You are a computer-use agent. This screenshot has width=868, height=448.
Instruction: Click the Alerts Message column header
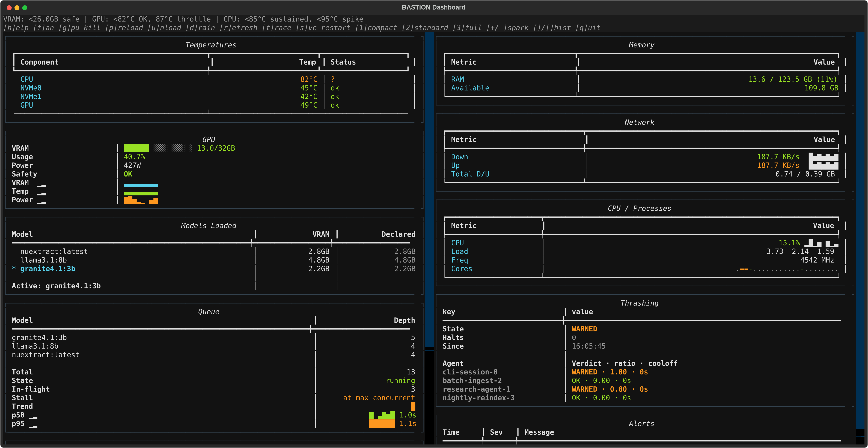[x=539, y=432]
